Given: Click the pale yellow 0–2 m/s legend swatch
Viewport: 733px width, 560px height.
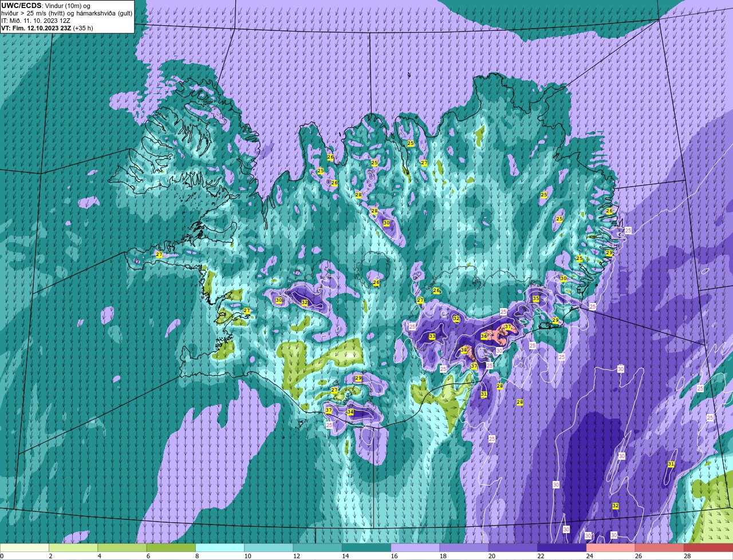Looking at the screenshot, I should pos(25,547).
